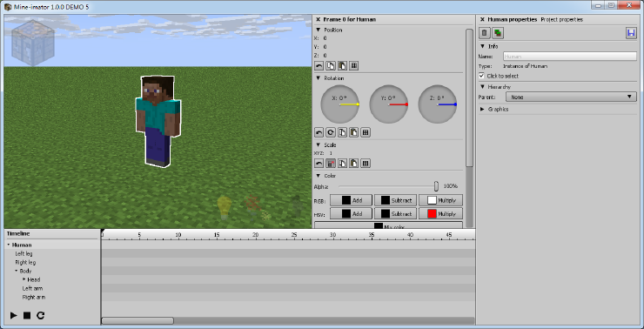
Task: Collapse the Color section
Action: 318,176
